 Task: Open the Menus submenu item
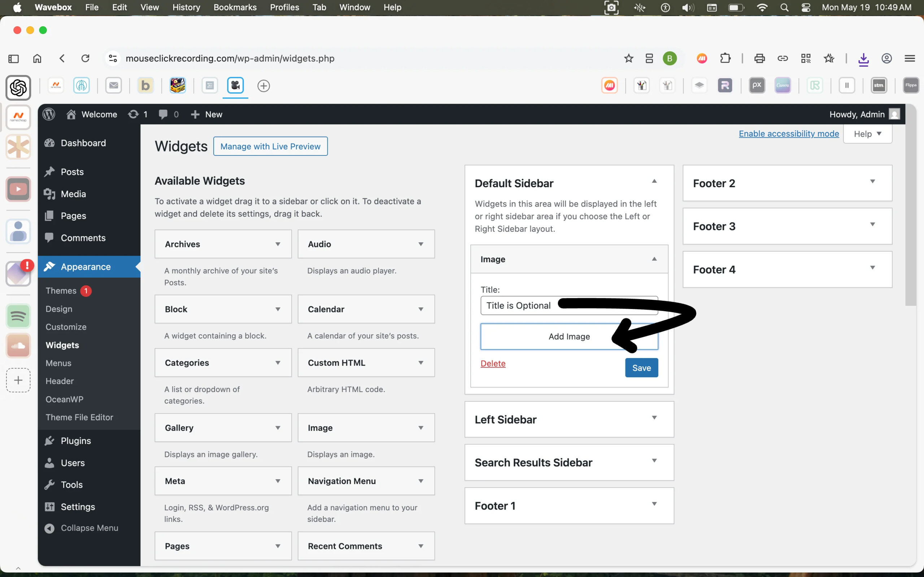pos(58,363)
